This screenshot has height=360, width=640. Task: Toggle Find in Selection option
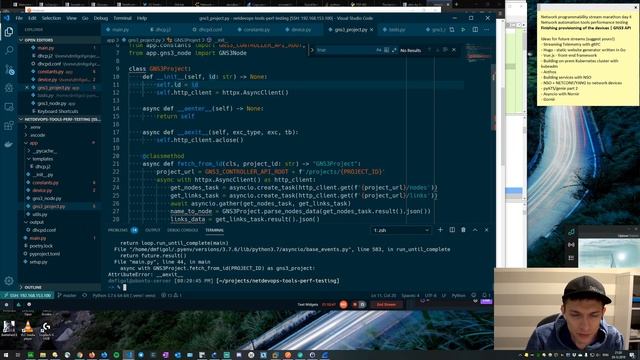[x=445, y=50]
